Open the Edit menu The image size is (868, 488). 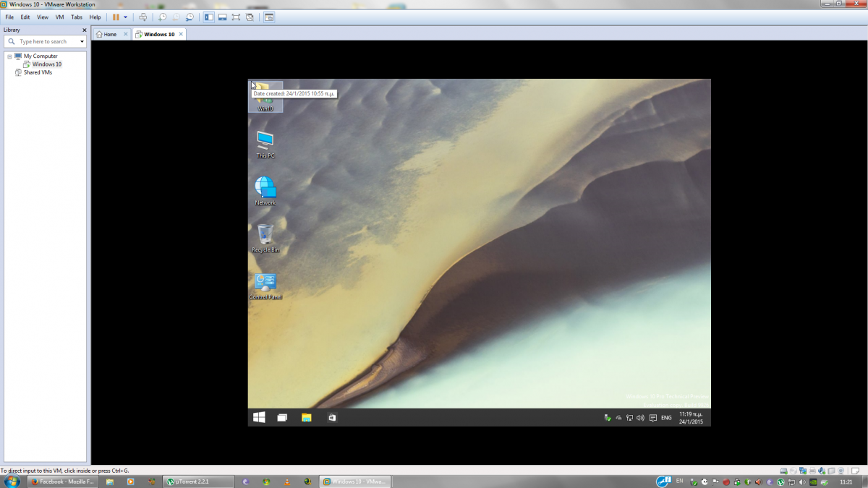[25, 17]
